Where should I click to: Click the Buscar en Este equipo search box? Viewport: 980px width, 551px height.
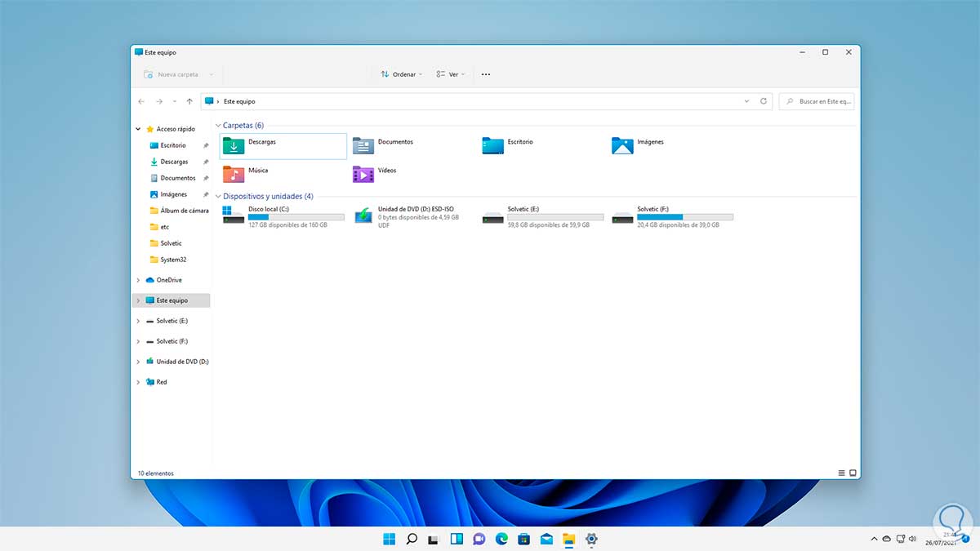pyautogui.click(x=817, y=101)
